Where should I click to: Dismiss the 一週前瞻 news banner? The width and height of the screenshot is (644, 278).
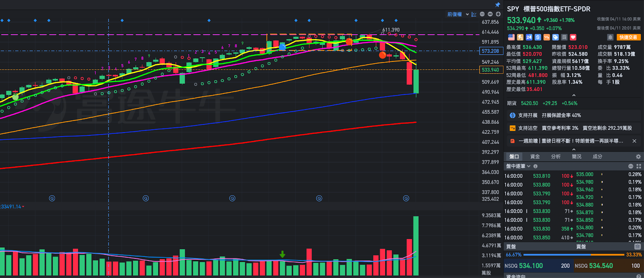point(634,141)
